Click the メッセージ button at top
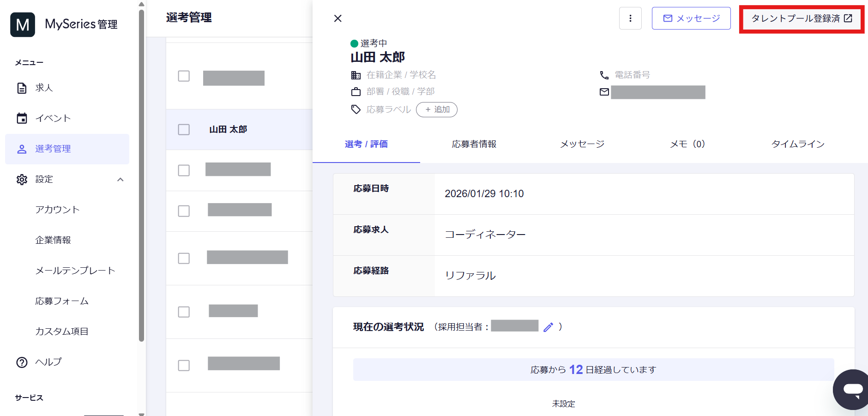Image resolution: width=868 pixels, height=416 pixels. (x=691, y=18)
